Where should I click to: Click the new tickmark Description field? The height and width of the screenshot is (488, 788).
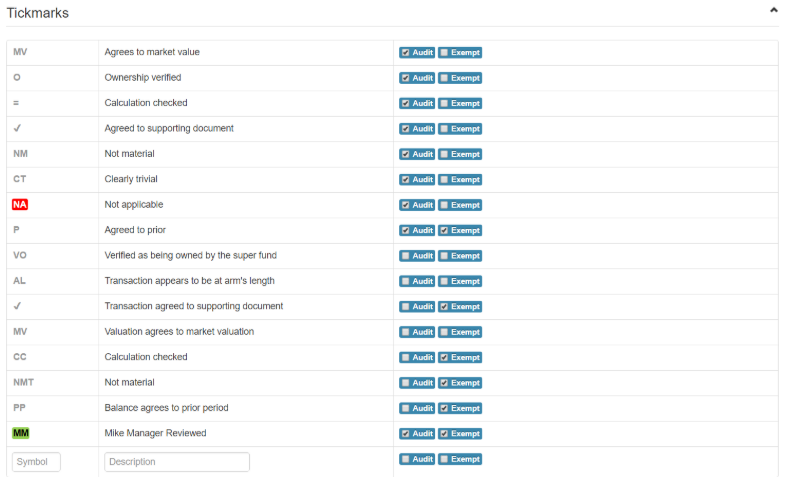pyautogui.click(x=176, y=462)
